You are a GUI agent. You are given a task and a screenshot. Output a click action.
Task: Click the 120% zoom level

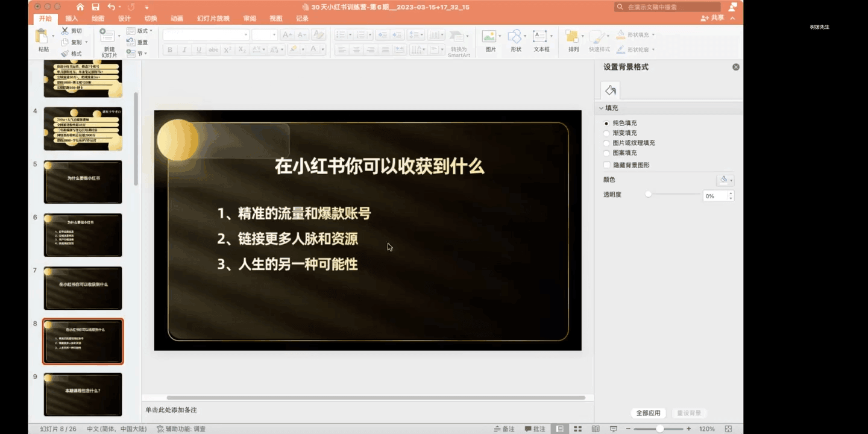point(707,429)
